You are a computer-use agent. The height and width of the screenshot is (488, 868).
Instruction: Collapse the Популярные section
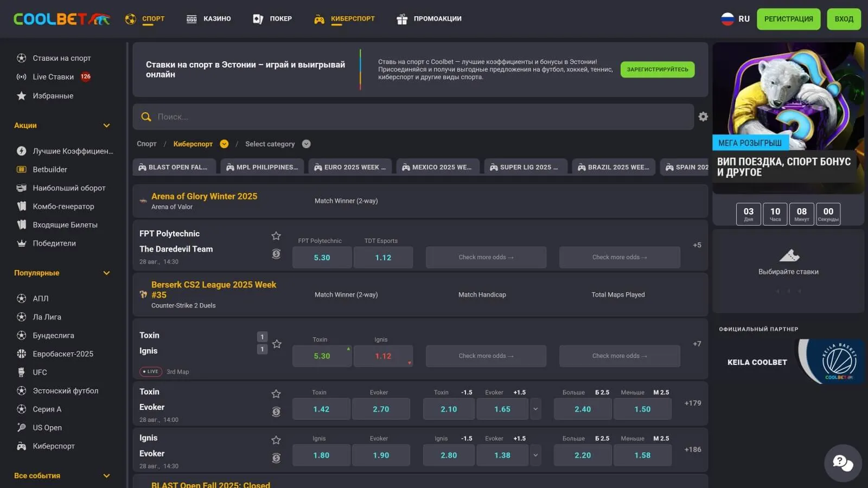(x=106, y=273)
